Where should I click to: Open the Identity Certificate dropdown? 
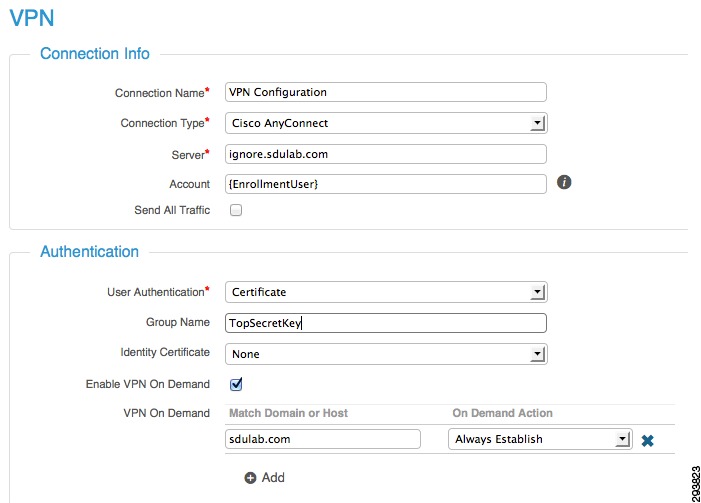pos(386,354)
